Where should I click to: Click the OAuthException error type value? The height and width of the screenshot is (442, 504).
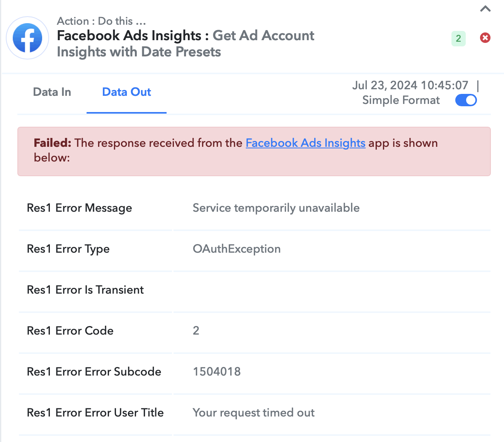(237, 249)
